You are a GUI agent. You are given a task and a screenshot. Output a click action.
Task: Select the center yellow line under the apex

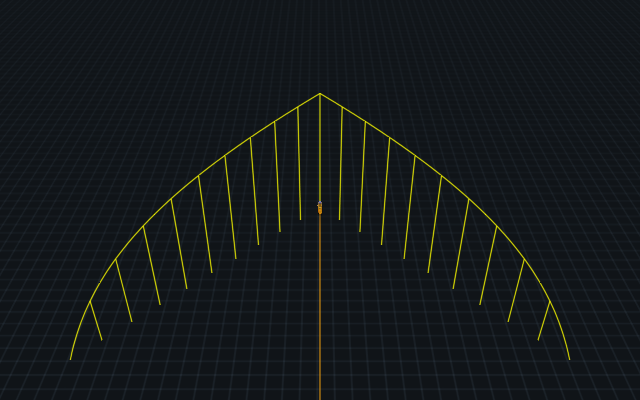click(320, 150)
